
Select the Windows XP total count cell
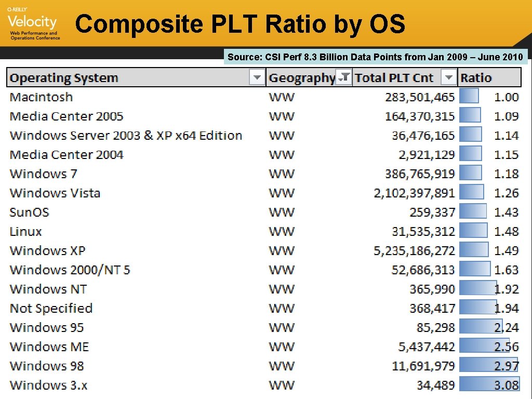pyautogui.click(x=414, y=250)
